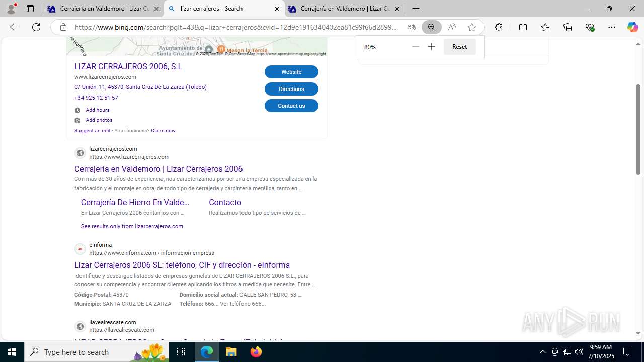Click the llavealrescate.com site favicon
The height and width of the screenshot is (362, 644).
pyautogui.click(x=80, y=326)
